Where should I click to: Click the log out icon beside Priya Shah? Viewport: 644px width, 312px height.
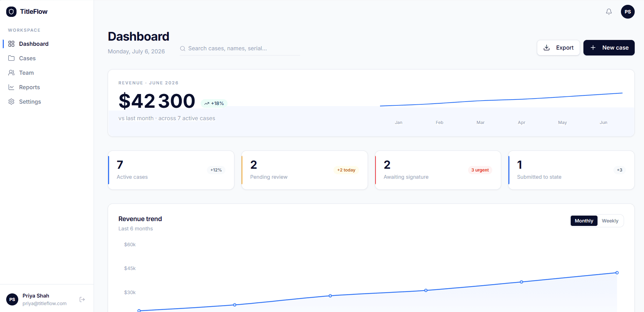[x=82, y=300]
